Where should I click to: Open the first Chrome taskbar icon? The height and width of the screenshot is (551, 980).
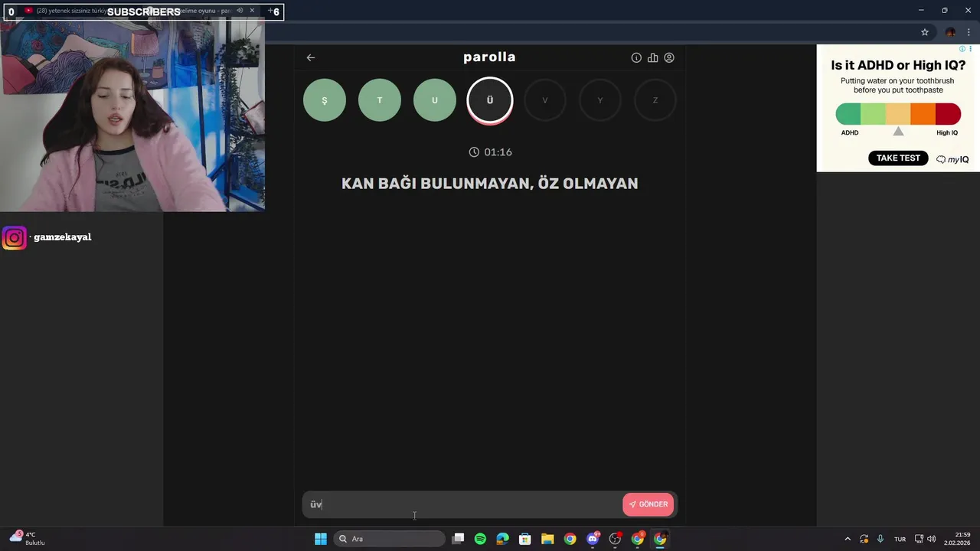(570, 539)
